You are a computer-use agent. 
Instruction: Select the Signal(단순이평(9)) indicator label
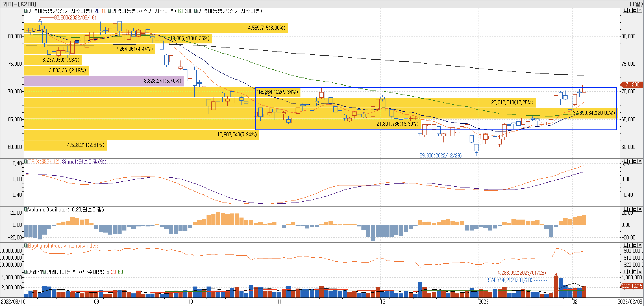84,162
